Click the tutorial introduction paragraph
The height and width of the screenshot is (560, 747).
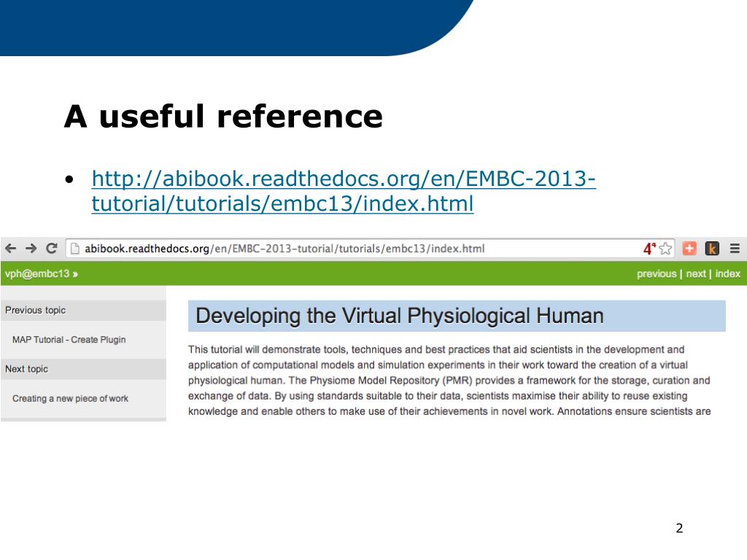[x=449, y=381]
